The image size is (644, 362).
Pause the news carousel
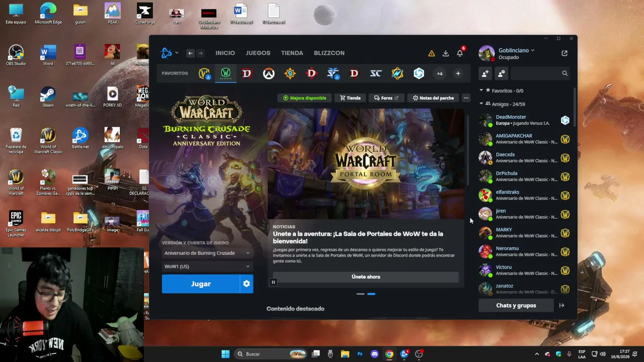coord(273,282)
